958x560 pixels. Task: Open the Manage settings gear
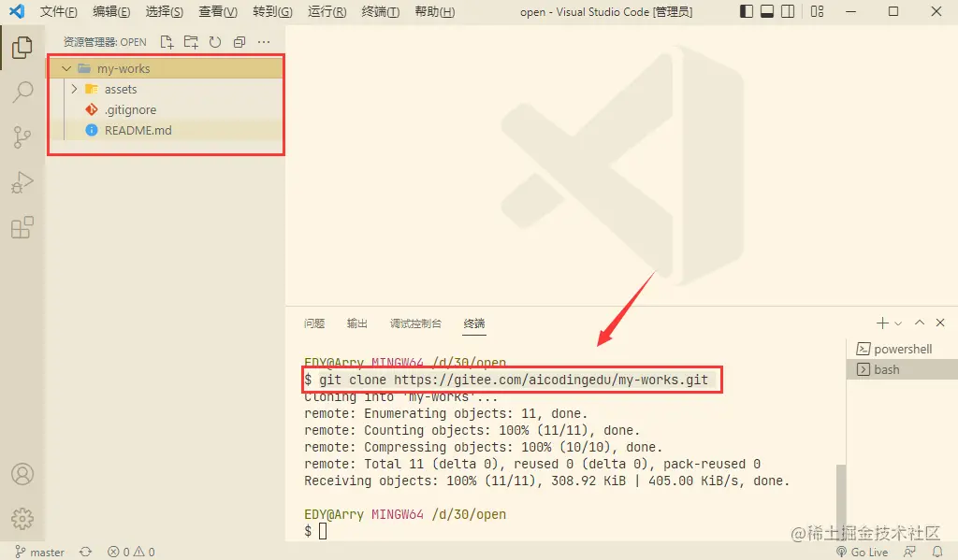click(x=22, y=519)
